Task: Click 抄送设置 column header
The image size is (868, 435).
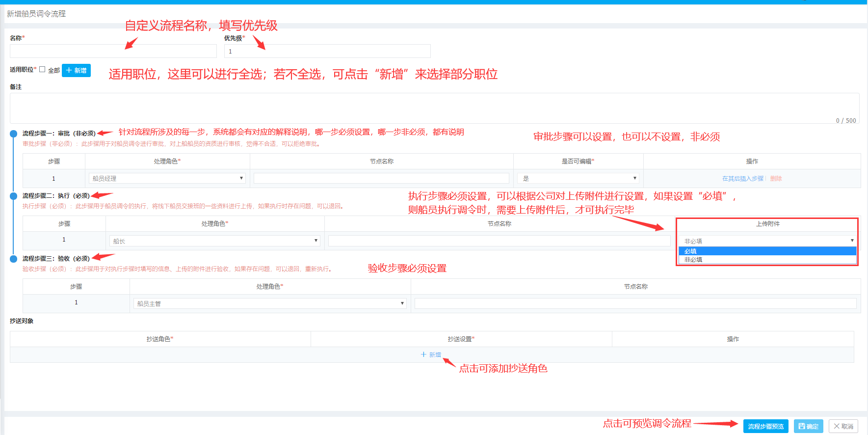Action: tap(461, 339)
